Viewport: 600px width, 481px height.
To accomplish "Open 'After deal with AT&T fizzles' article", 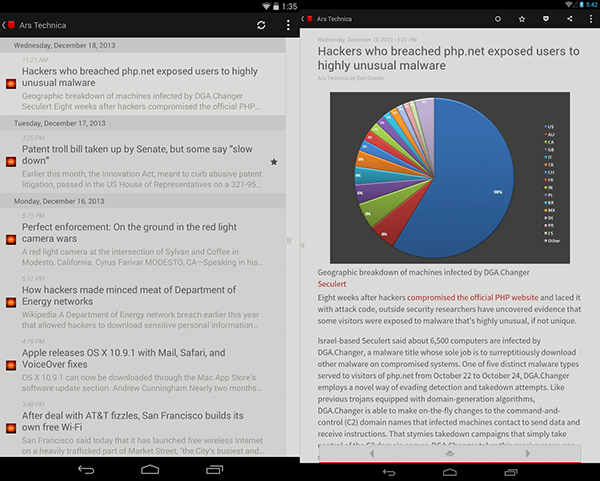I will (142, 428).
